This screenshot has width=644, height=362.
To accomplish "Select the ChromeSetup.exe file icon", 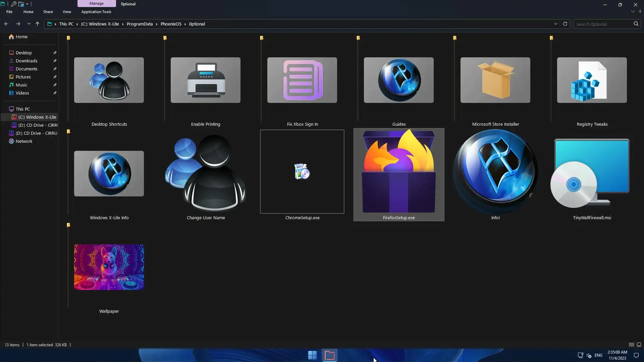I will point(302,172).
